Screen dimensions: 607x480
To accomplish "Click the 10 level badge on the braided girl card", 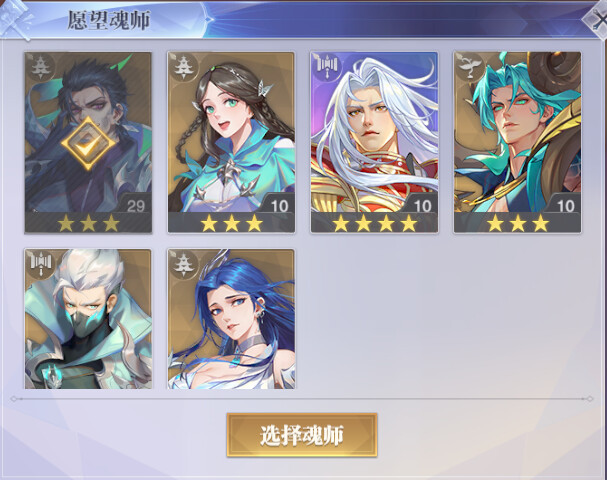I will click(x=279, y=206).
